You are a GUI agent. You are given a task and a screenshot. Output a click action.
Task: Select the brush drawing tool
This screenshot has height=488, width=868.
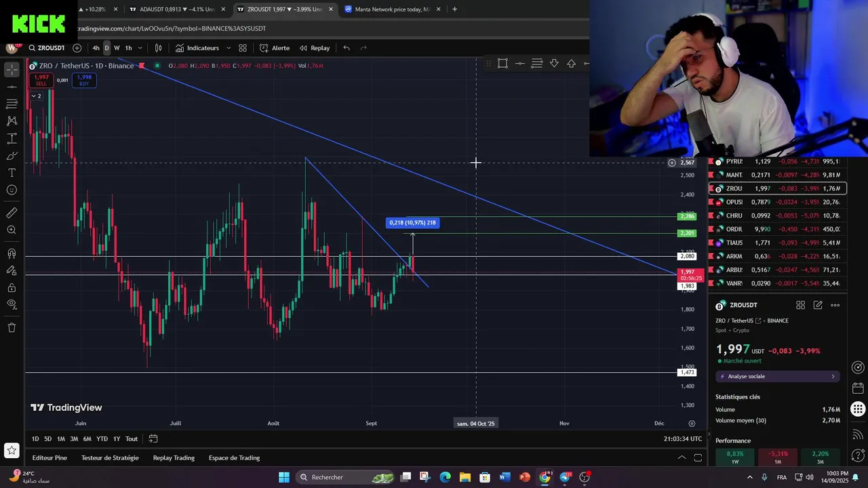(12, 156)
